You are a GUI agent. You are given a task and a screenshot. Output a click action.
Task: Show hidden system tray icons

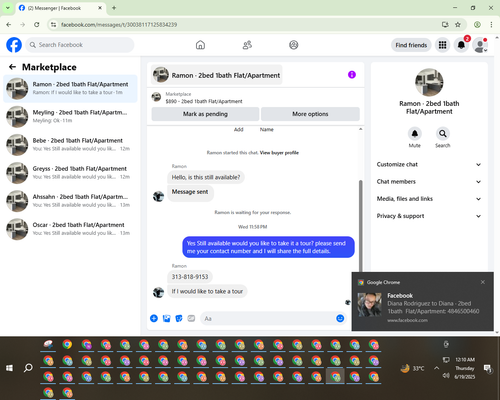(x=436, y=368)
